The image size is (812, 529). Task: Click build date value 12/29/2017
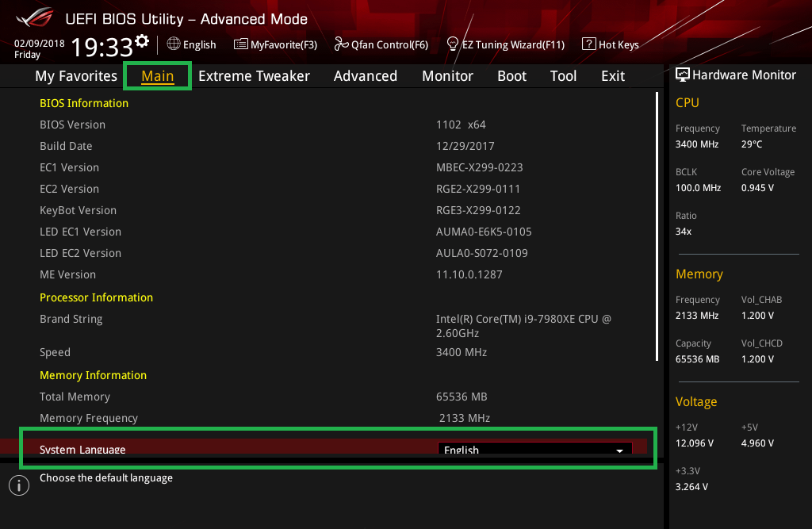point(465,146)
